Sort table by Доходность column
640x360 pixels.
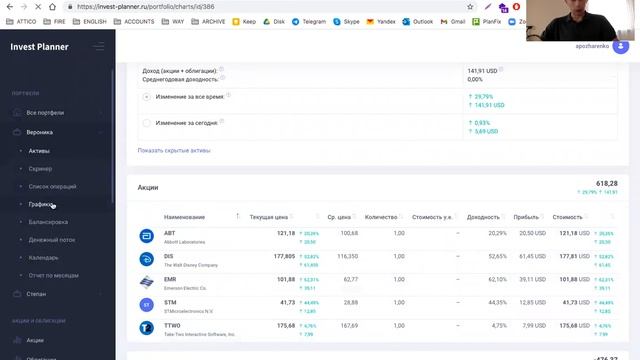pyautogui.click(x=483, y=217)
